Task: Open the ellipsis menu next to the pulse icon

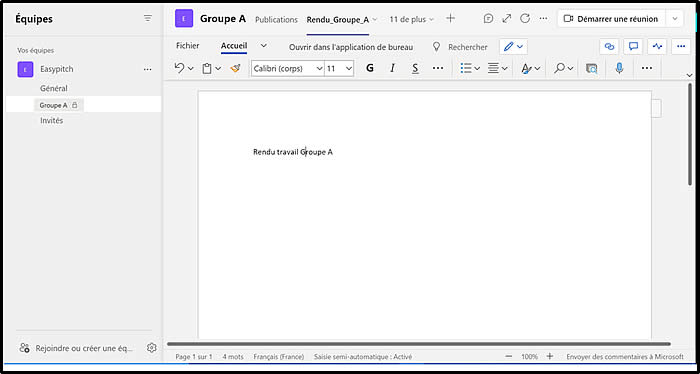Action: pos(681,46)
